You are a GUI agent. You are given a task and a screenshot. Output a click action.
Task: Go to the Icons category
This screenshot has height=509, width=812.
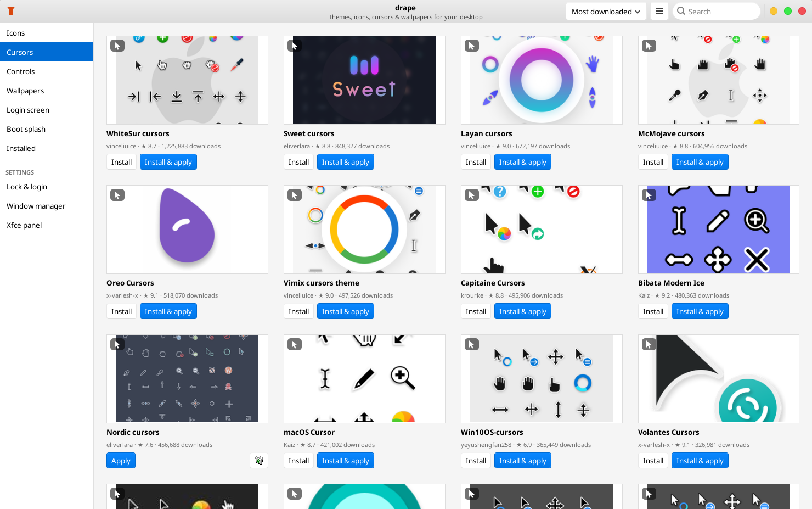(47, 33)
